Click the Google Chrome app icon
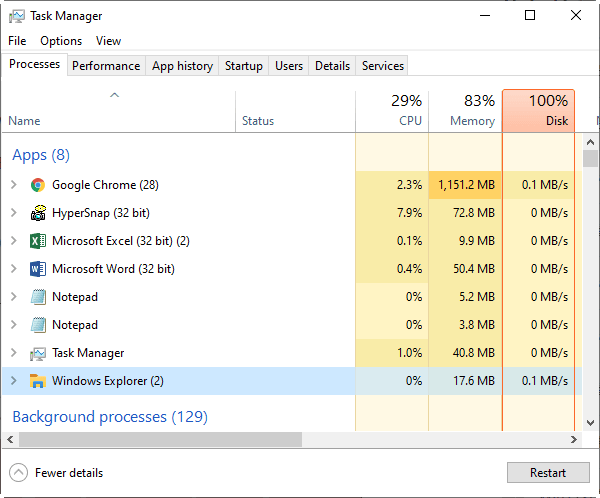 tap(38, 185)
